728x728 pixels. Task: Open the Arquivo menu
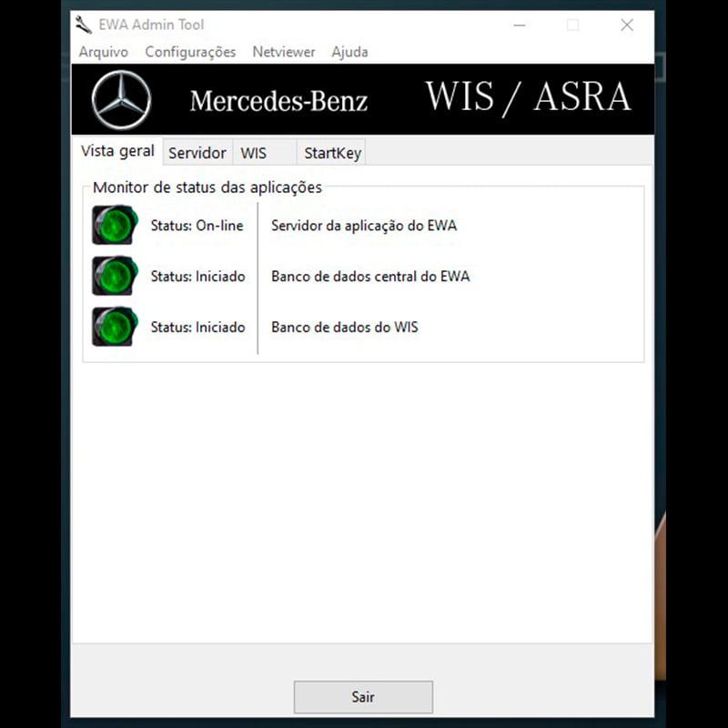(x=104, y=52)
